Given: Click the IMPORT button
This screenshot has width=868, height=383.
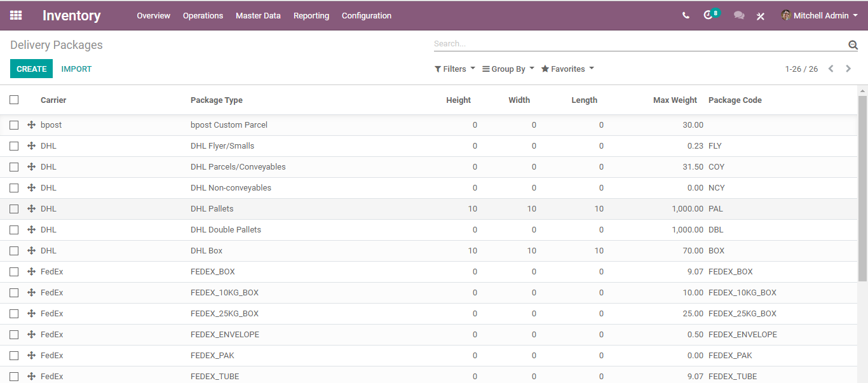Looking at the screenshot, I should coord(76,69).
